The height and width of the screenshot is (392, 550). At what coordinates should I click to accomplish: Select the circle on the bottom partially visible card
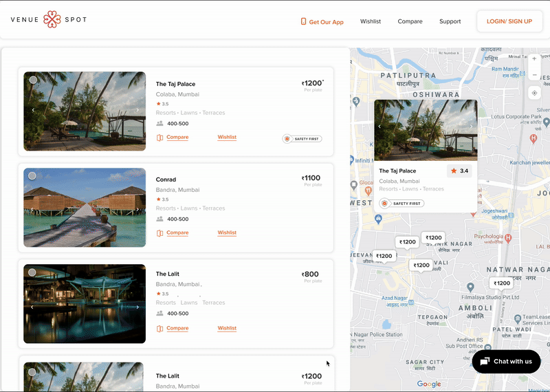32,372
